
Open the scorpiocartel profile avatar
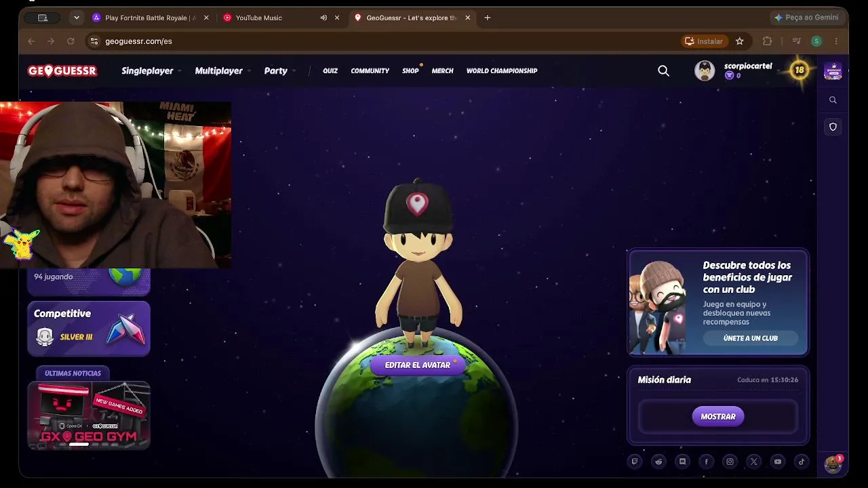[705, 70]
